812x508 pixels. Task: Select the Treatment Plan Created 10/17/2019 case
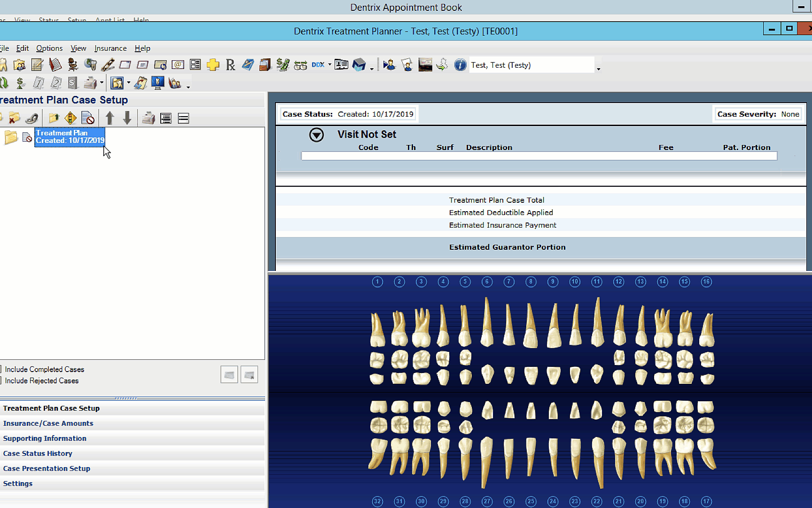coord(70,137)
